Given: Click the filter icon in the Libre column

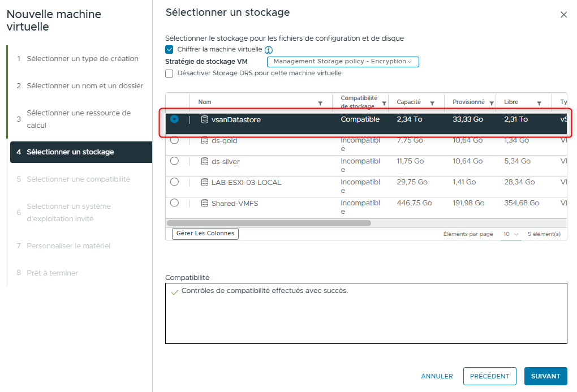Looking at the screenshot, I should coord(539,103).
